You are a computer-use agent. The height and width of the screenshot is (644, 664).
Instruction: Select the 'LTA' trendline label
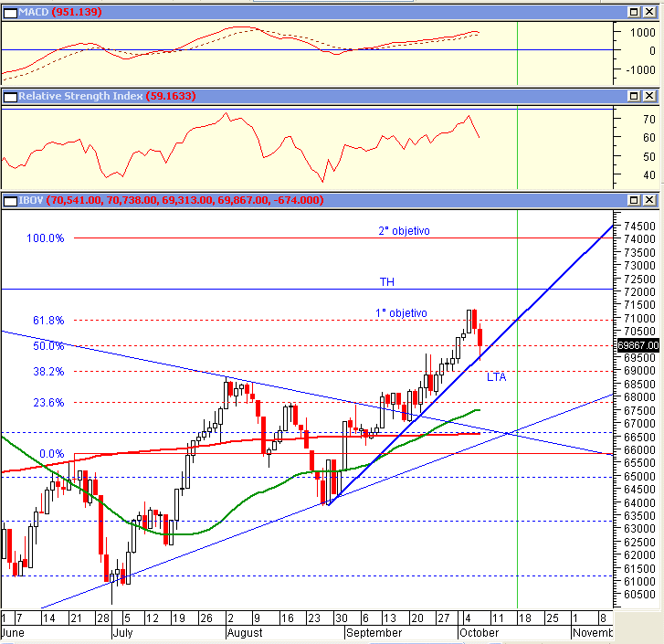(x=496, y=376)
